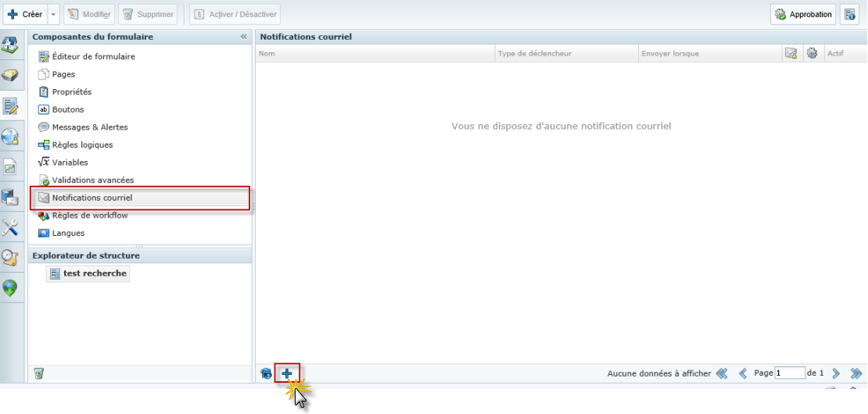
Task: Select Règles logiques
Action: 75,145
